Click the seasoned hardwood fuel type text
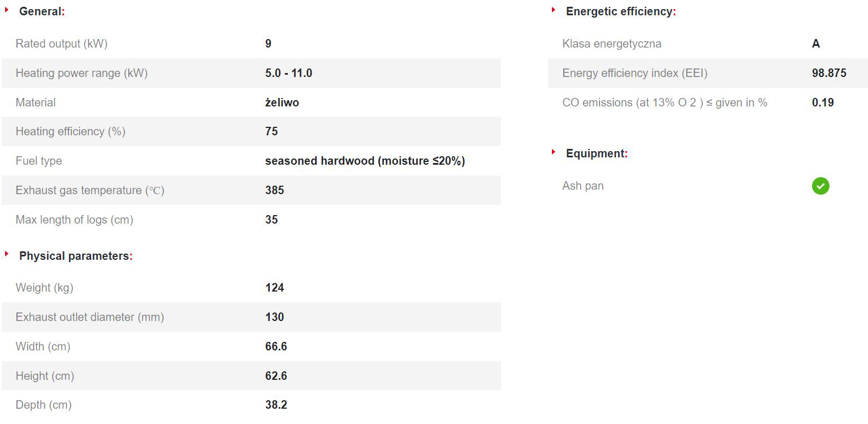868x424 pixels. pyautogui.click(x=365, y=161)
